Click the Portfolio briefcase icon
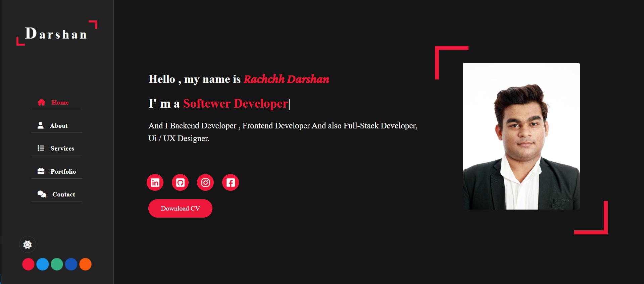 tap(41, 171)
